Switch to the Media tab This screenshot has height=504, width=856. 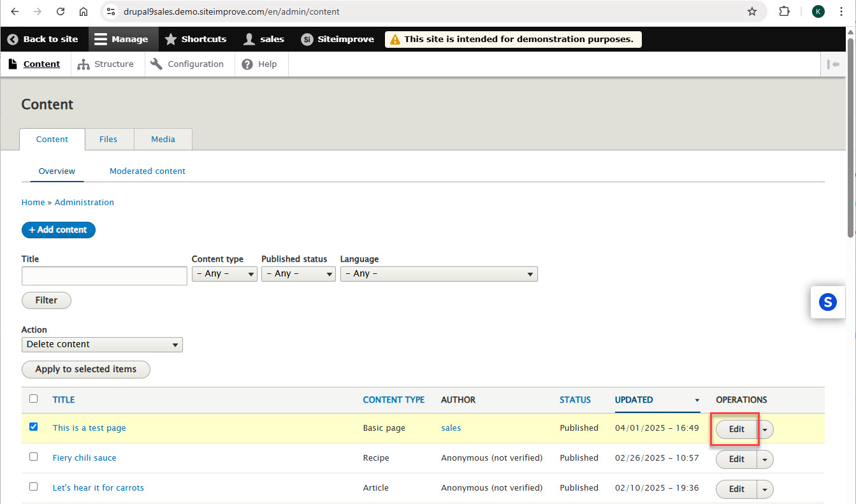click(x=163, y=139)
